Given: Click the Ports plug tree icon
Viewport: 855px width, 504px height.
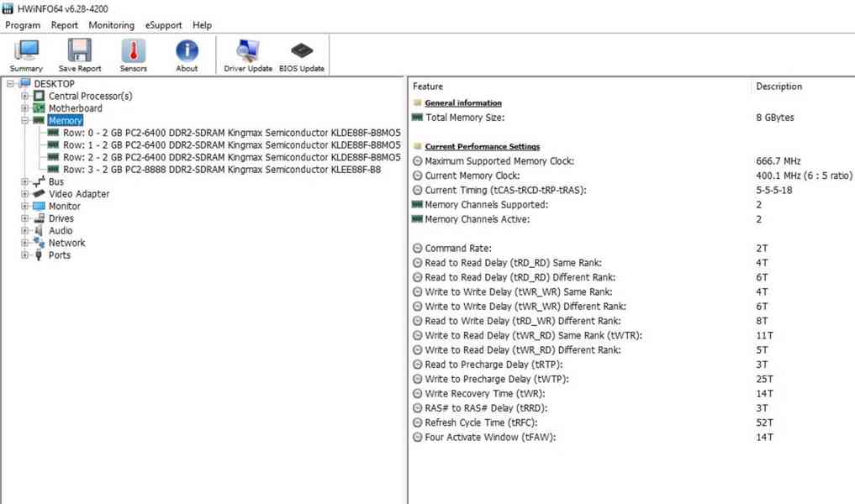Looking at the screenshot, I should point(39,255).
